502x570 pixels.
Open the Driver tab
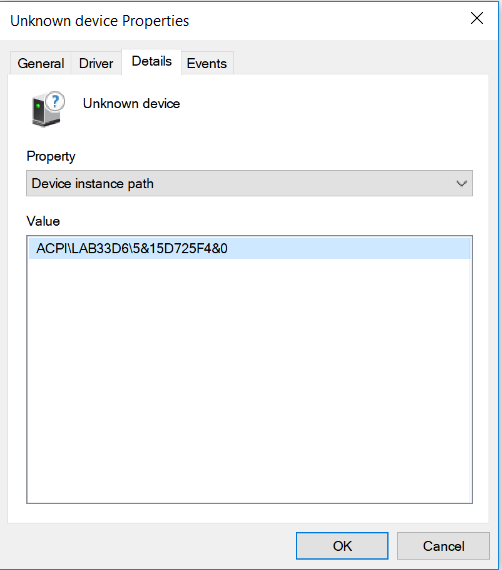click(96, 63)
